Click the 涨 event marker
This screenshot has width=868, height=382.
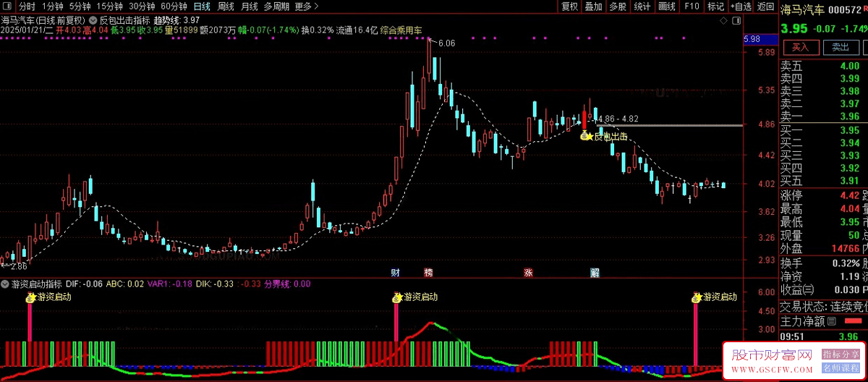[528, 273]
